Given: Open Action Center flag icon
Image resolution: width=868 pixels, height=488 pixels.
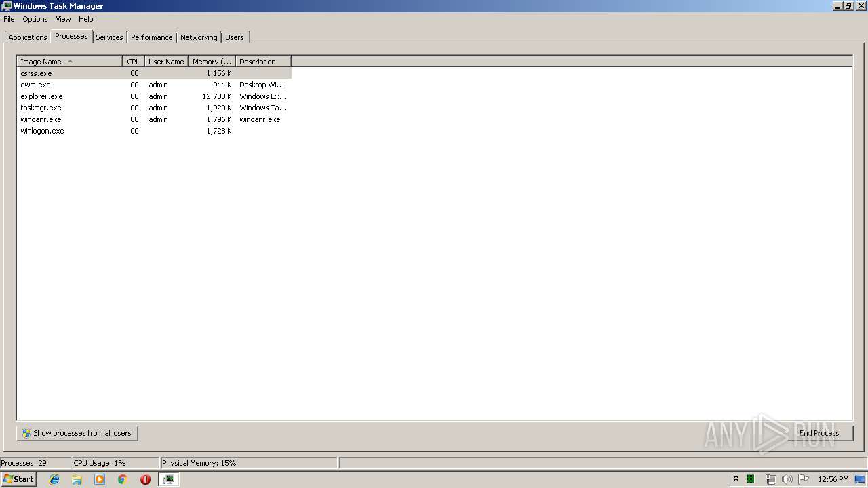Looking at the screenshot, I should (804, 479).
